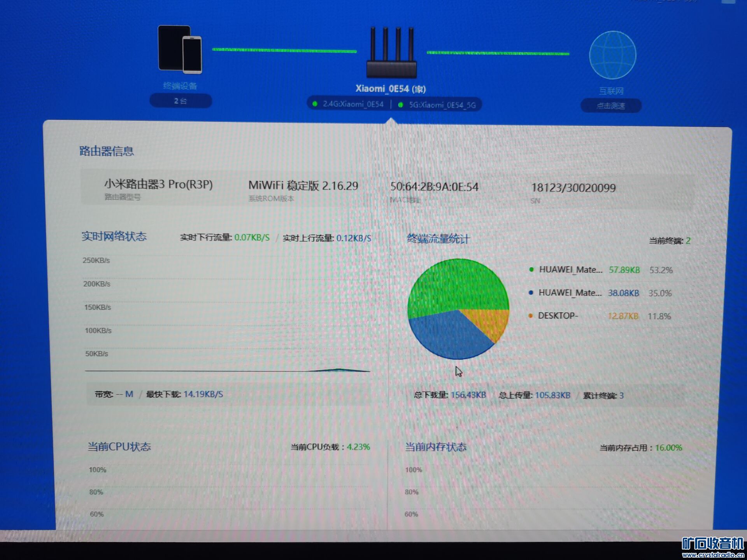This screenshot has height=560, width=747.
Task: Click the 当前终端 count 2
Action: click(x=688, y=241)
